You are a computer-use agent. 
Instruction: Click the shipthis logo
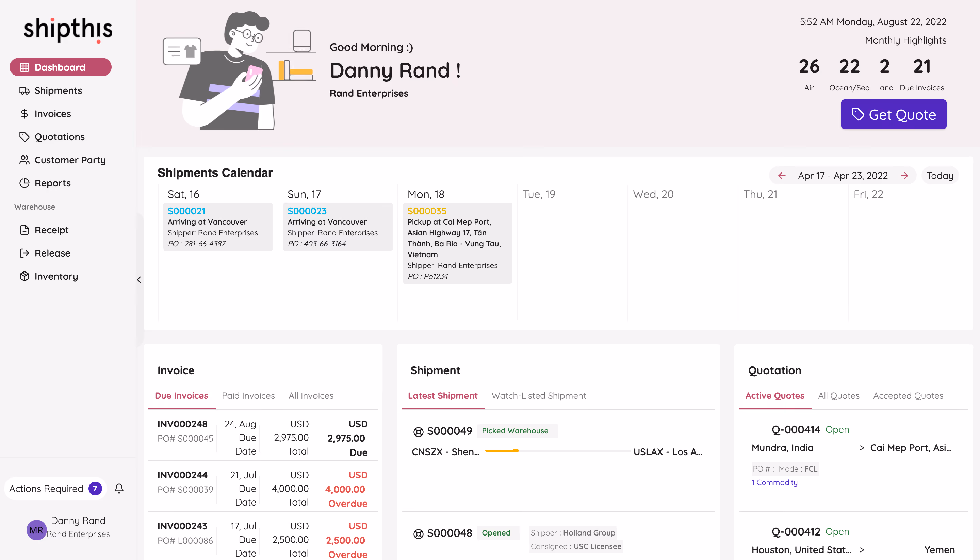[x=68, y=30]
